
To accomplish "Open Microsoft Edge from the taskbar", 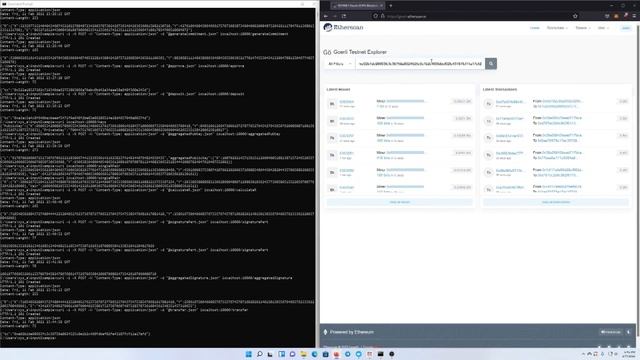I will pyautogui.click(x=314, y=354).
